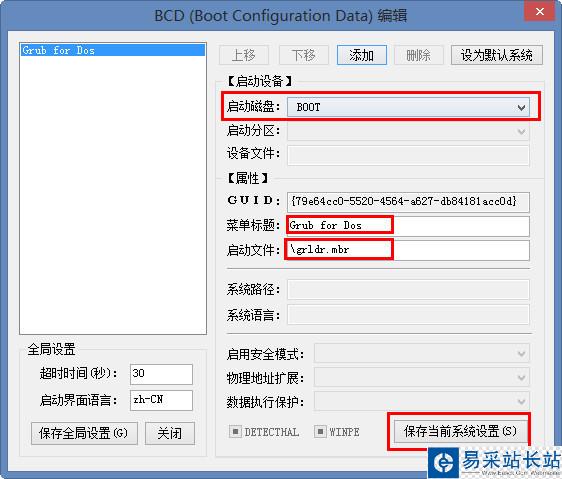Image resolution: width=562 pixels, height=479 pixels.
Task: Click the 删除 (delete) button
Action: click(x=419, y=55)
